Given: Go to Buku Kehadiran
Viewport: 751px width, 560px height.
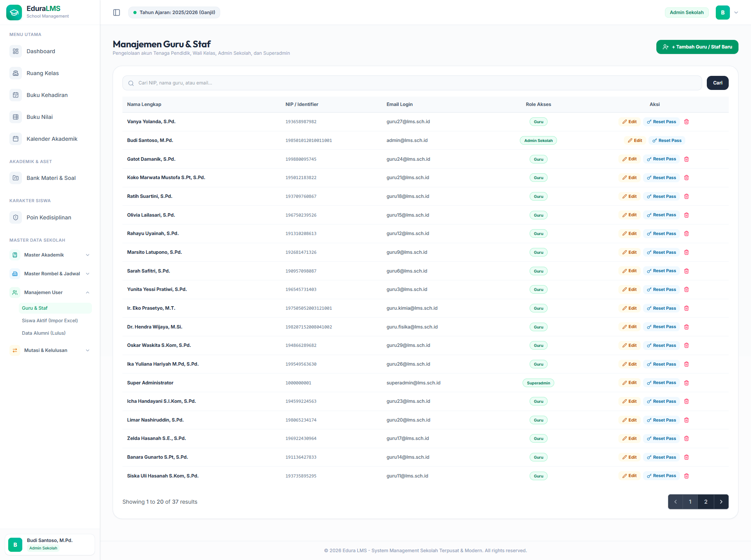Looking at the screenshot, I should click(x=50, y=95).
